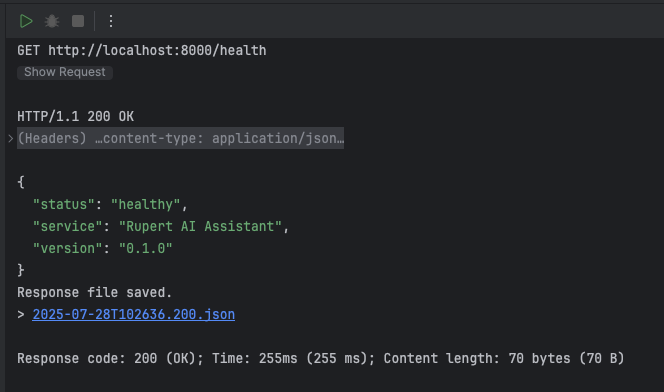Click the Show Request button
The height and width of the screenshot is (392, 664).
pos(65,72)
